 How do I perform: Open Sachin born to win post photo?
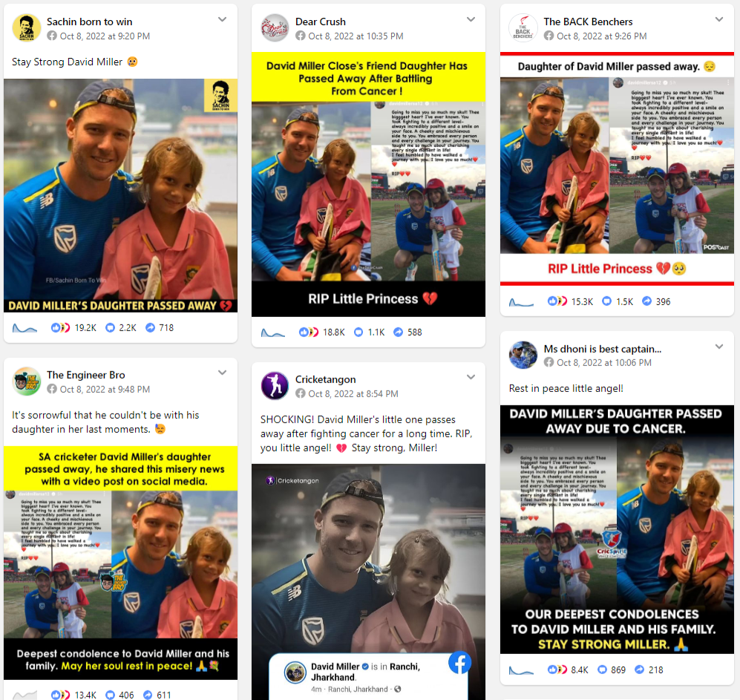pyautogui.click(x=120, y=195)
